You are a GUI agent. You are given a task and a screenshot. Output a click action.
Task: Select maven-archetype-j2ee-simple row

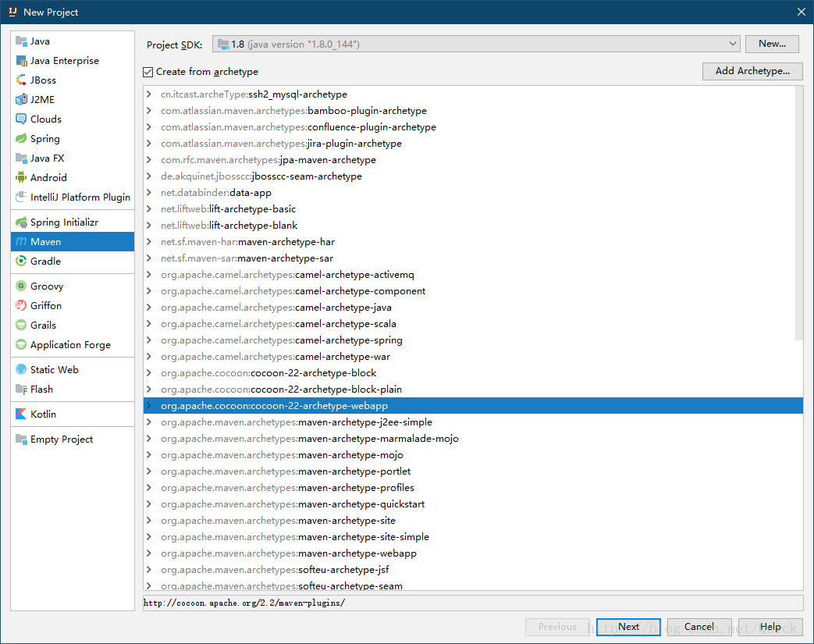(x=473, y=422)
